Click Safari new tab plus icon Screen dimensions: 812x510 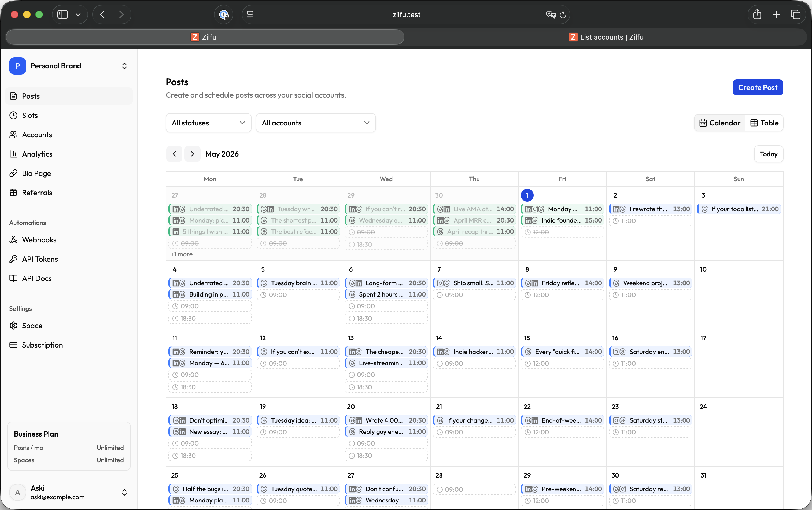776,14
